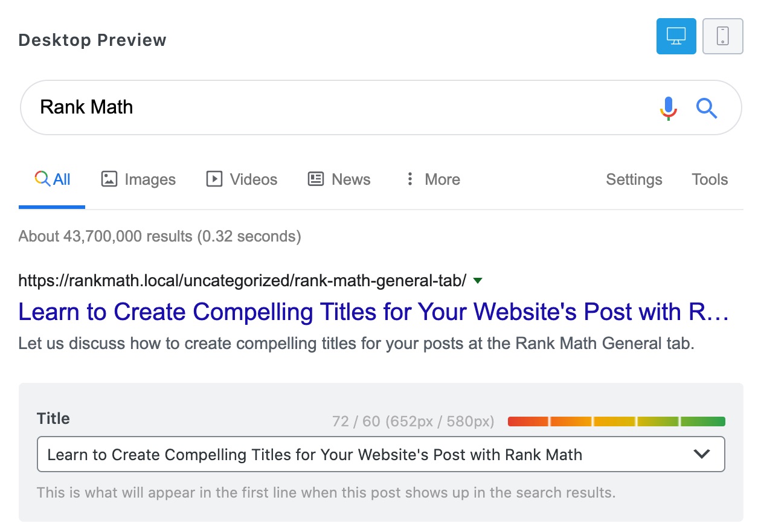Switch to desktop preview mode
This screenshot has height=532, width=761.
pos(676,36)
